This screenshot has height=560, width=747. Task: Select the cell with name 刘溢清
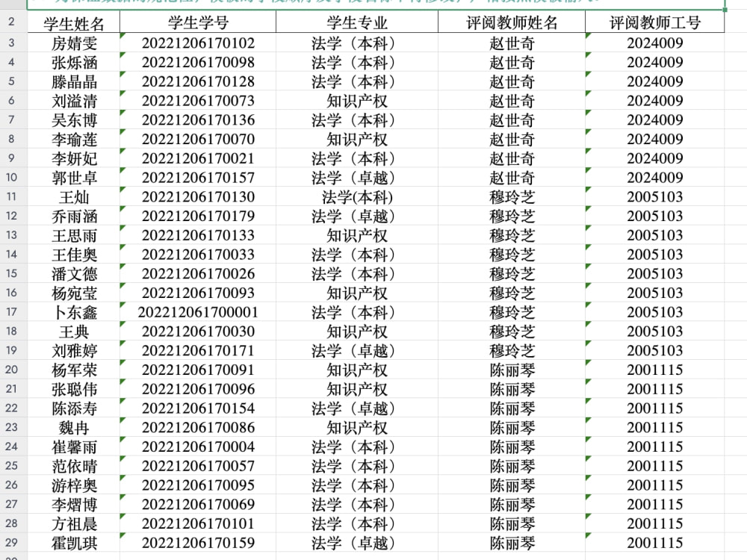pyautogui.click(x=74, y=101)
